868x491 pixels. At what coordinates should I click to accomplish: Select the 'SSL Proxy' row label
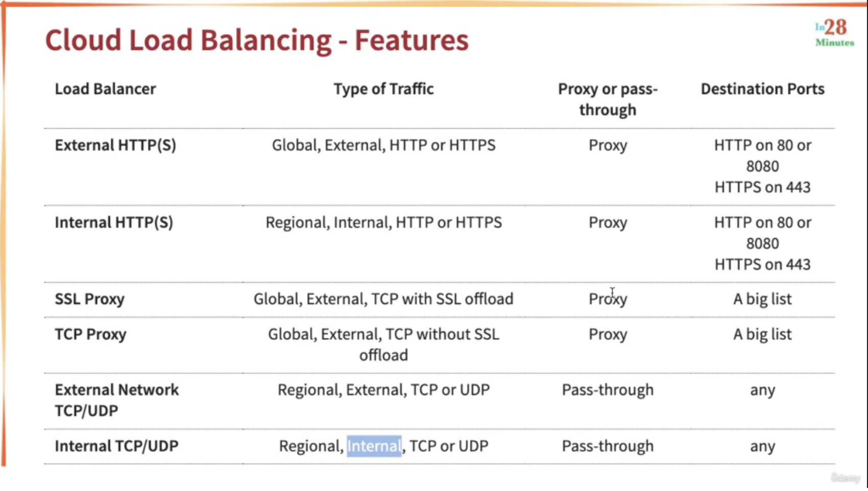click(89, 299)
